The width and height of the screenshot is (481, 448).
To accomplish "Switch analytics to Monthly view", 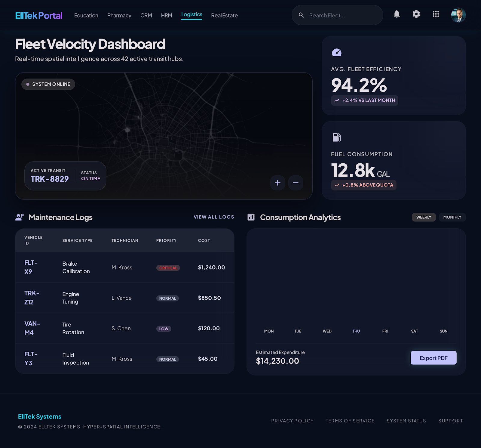I will (452, 217).
